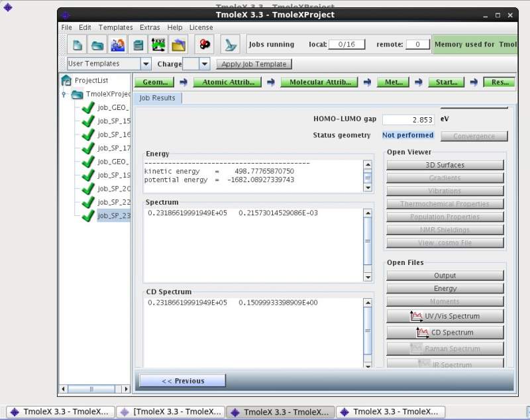
Task: Switch to bracketed [TmoleX 3.3 taskbar window
Action: (x=171, y=412)
